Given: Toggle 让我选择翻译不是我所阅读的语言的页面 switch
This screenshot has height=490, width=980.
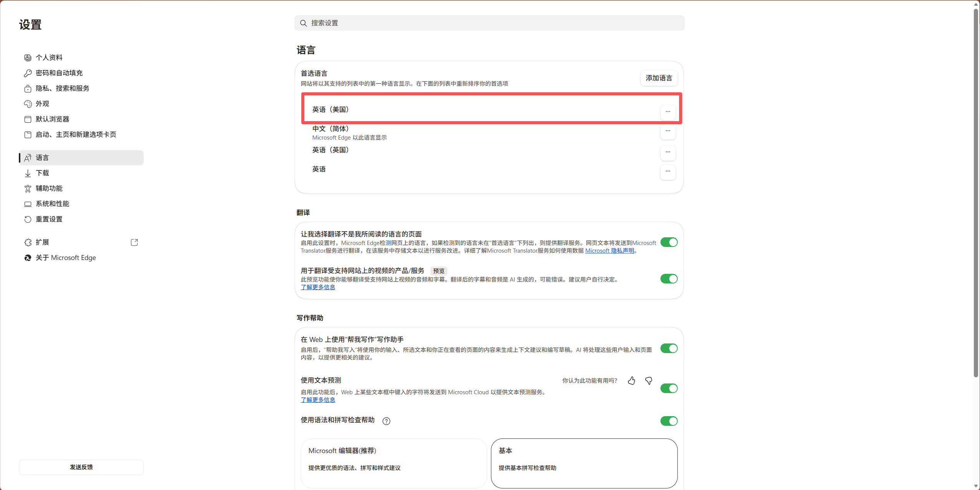Looking at the screenshot, I should point(669,242).
